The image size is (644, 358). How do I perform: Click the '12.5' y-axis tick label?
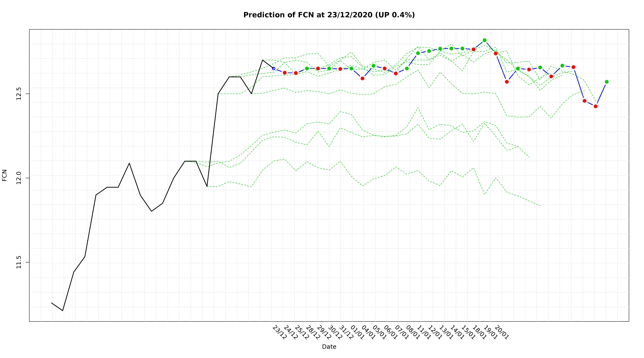coord(19,94)
